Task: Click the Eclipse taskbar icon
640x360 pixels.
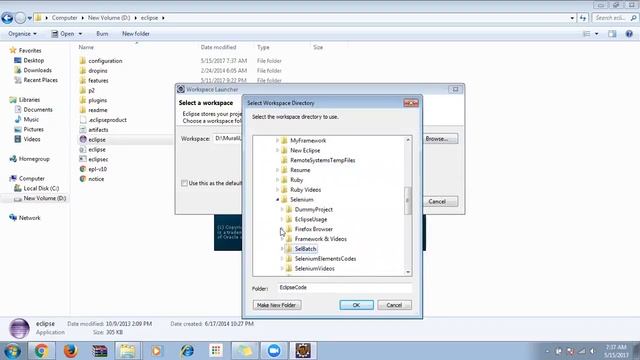Action: coord(303,351)
